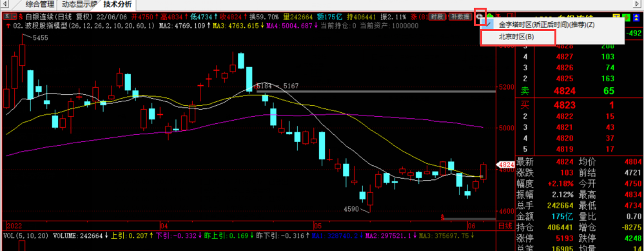The height and width of the screenshot is (251, 644).
Task: Click the 日线 period label
Action: [x=505, y=226]
